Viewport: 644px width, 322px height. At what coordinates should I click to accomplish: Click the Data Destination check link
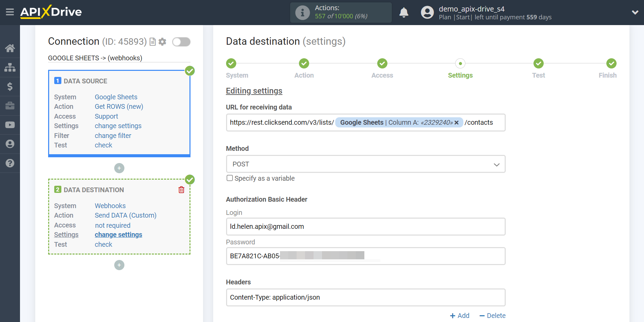coord(103,244)
